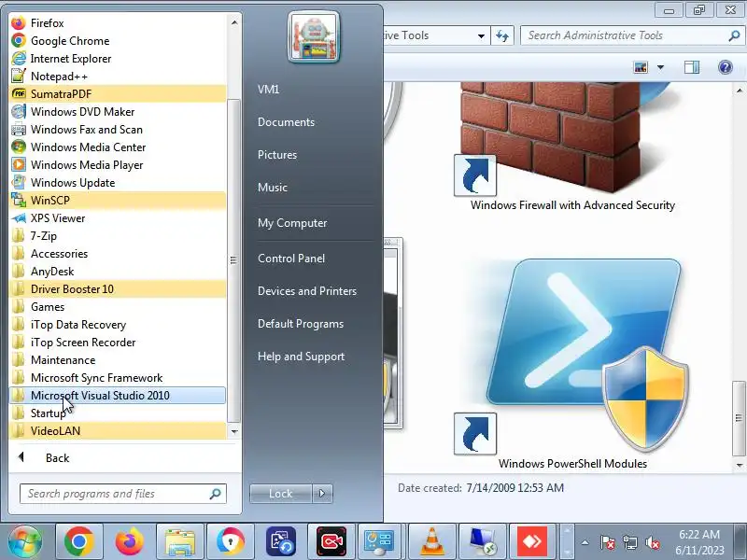747x560 pixels.
Task: Expand iTop Data Recovery folder
Action: [x=118, y=324]
